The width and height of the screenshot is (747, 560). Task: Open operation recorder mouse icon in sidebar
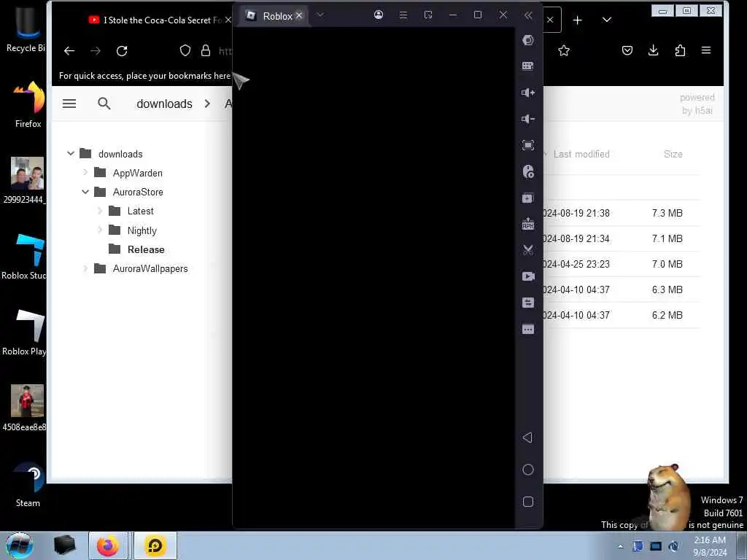point(528,171)
